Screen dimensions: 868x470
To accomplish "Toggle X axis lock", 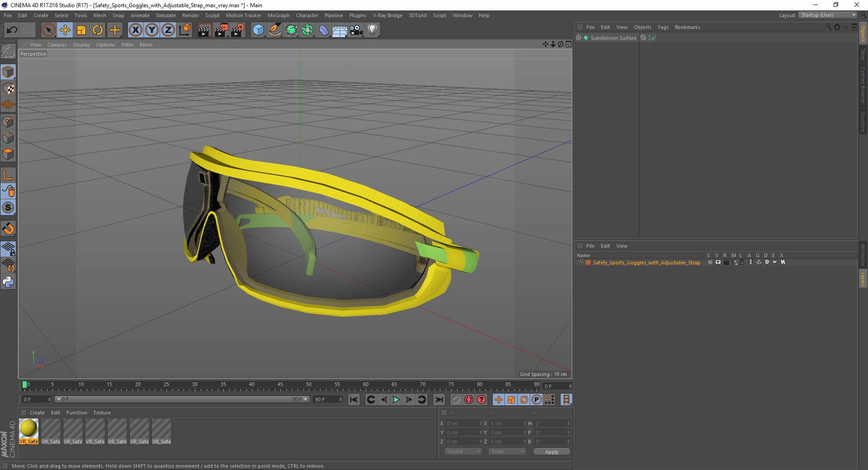I will (135, 30).
